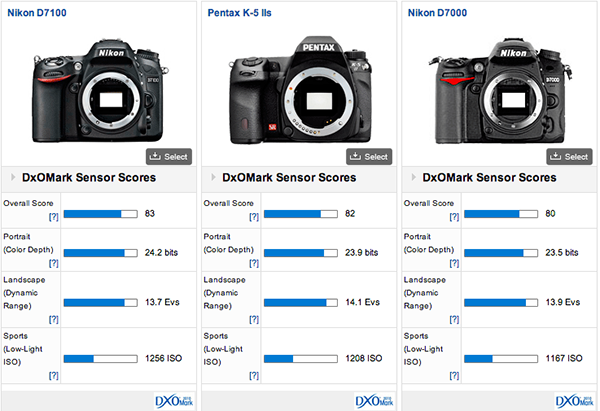
Task: Open Portrait help [?] for Nikon D7000
Action: coord(454,263)
